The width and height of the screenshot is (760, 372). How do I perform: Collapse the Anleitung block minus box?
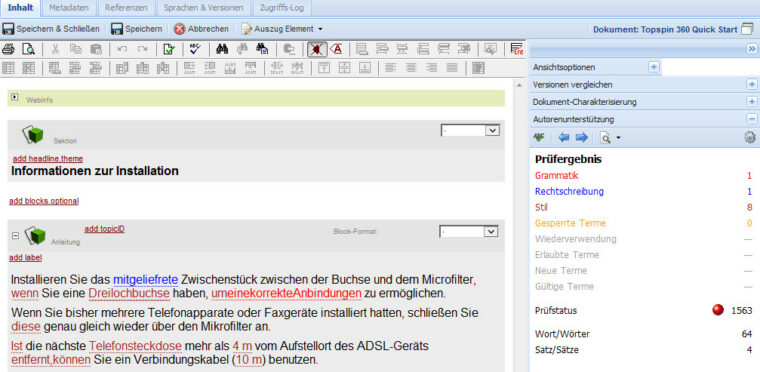(15, 235)
